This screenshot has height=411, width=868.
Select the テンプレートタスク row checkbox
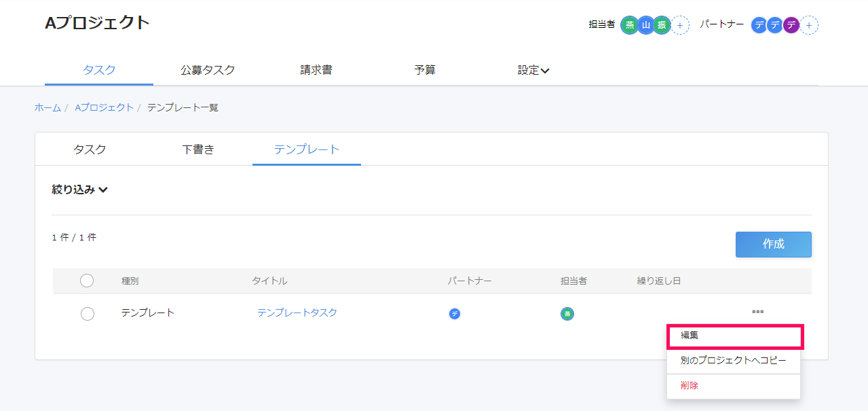(x=87, y=313)
